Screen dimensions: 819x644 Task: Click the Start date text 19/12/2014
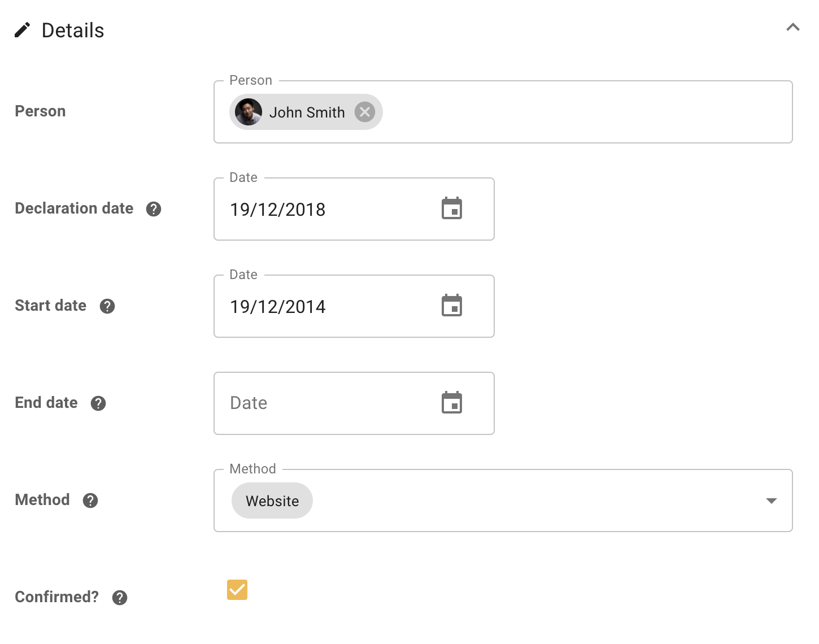[x=277, y=307]
